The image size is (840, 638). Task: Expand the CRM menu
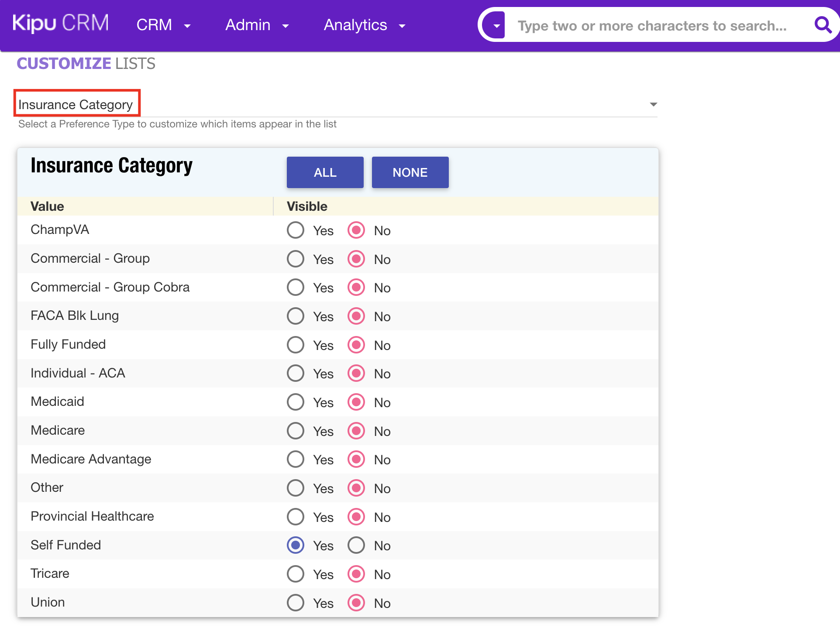click(163, 25)
